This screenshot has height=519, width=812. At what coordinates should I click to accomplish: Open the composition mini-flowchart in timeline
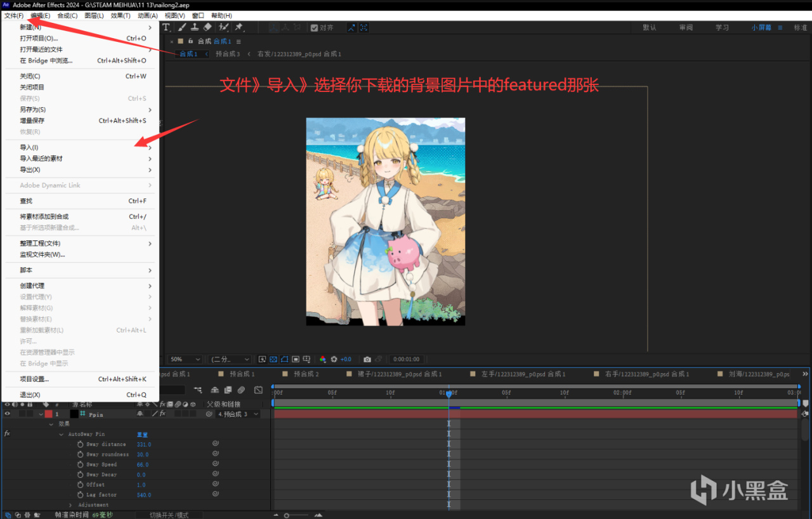[199, 390]
